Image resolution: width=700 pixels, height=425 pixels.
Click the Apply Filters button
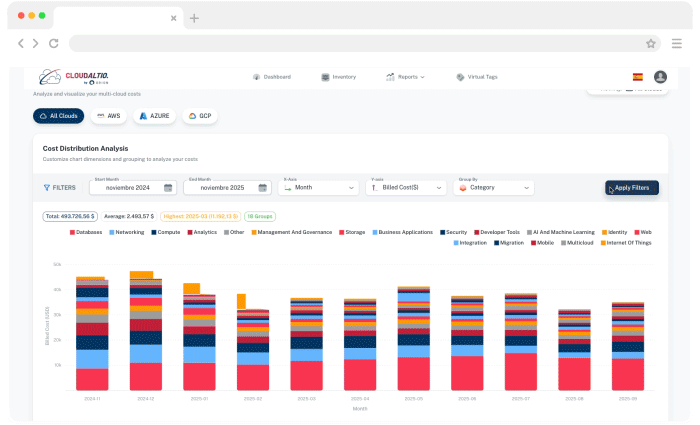[x=632, y=187]
